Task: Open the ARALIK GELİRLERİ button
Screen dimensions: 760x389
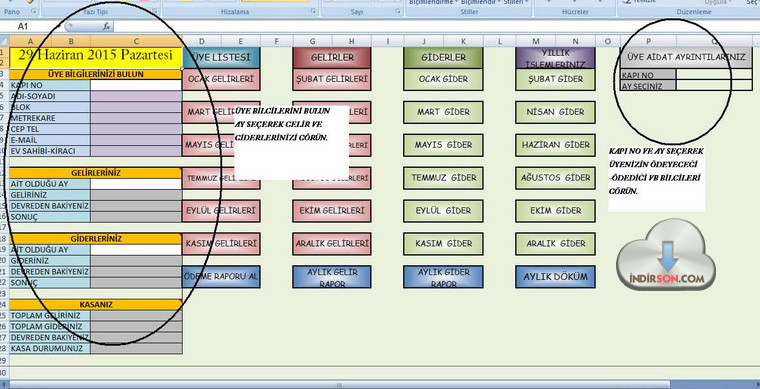Action: pos(332,244)
